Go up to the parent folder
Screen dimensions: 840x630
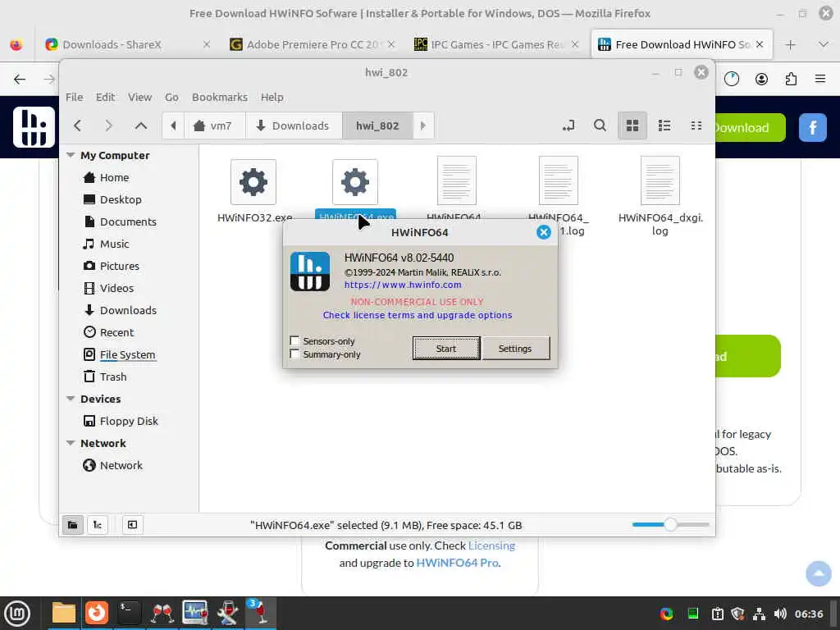point(141,126)
